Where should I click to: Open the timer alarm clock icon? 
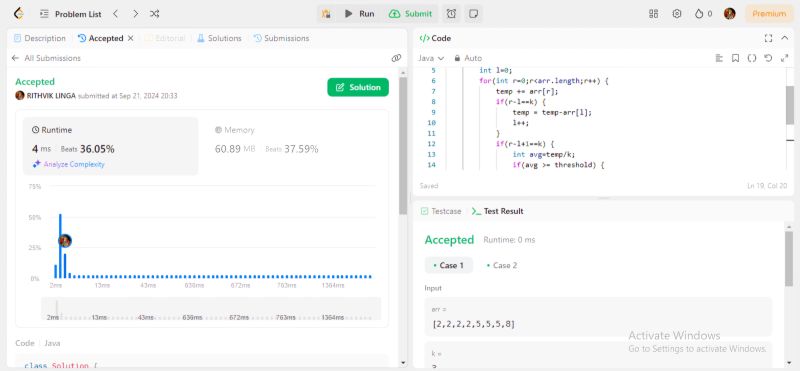point(451,14)
